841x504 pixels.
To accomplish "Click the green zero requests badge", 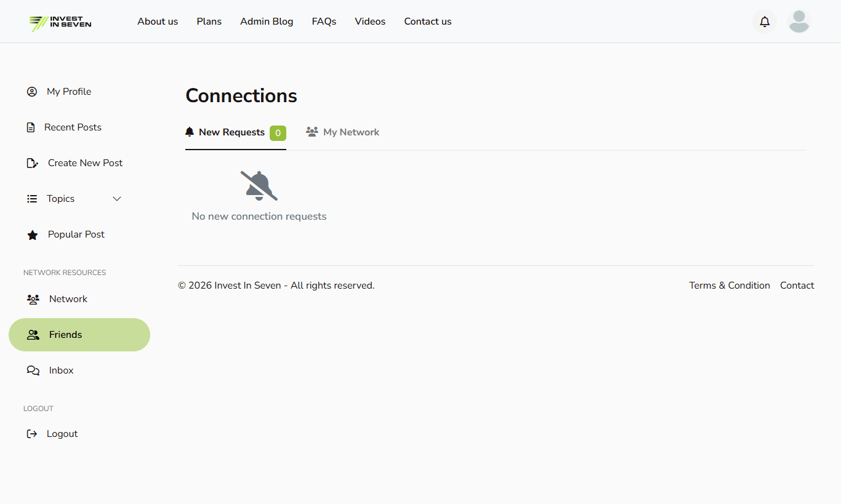I will [278, 133].
